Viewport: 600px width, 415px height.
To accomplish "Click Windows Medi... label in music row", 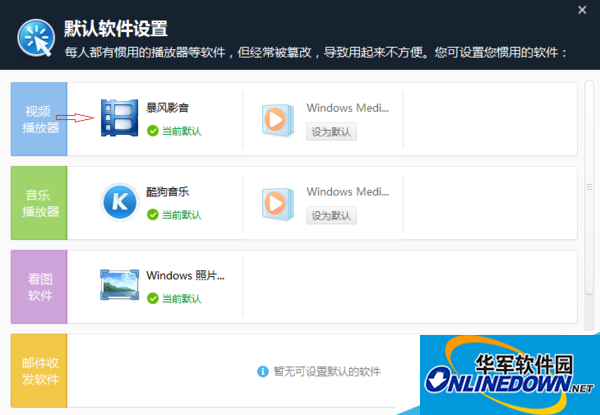I will pos(347,192).
